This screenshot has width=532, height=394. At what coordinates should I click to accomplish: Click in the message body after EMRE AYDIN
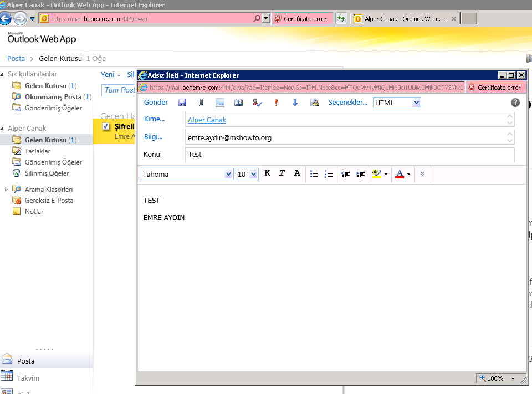[186, 218]
